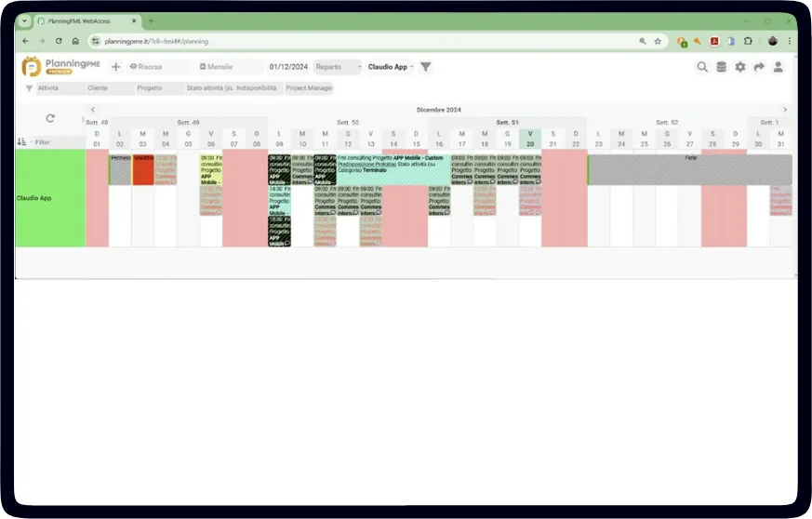Image resolution: width=812 pixels, height=519 pixels.
Task: Select the Claudio App resource row
Action: (50, 198)
